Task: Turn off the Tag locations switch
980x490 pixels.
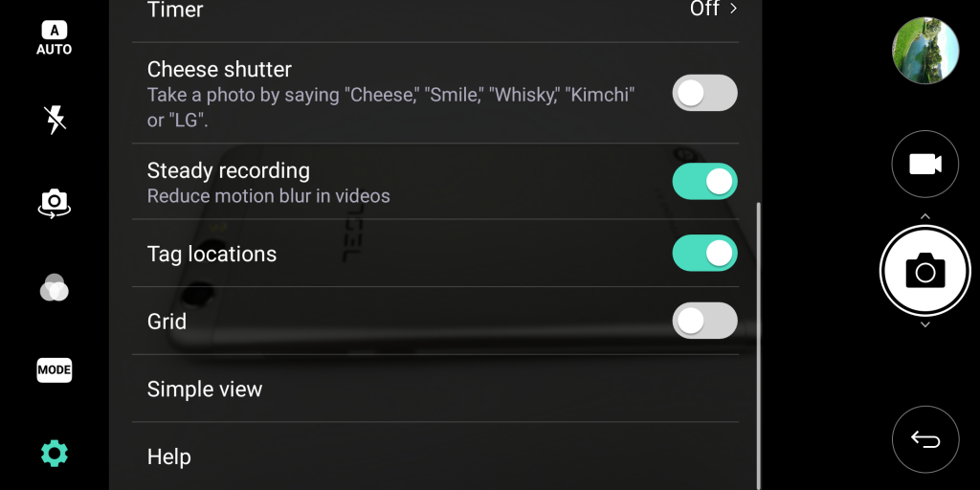Action: pos(705,254)
